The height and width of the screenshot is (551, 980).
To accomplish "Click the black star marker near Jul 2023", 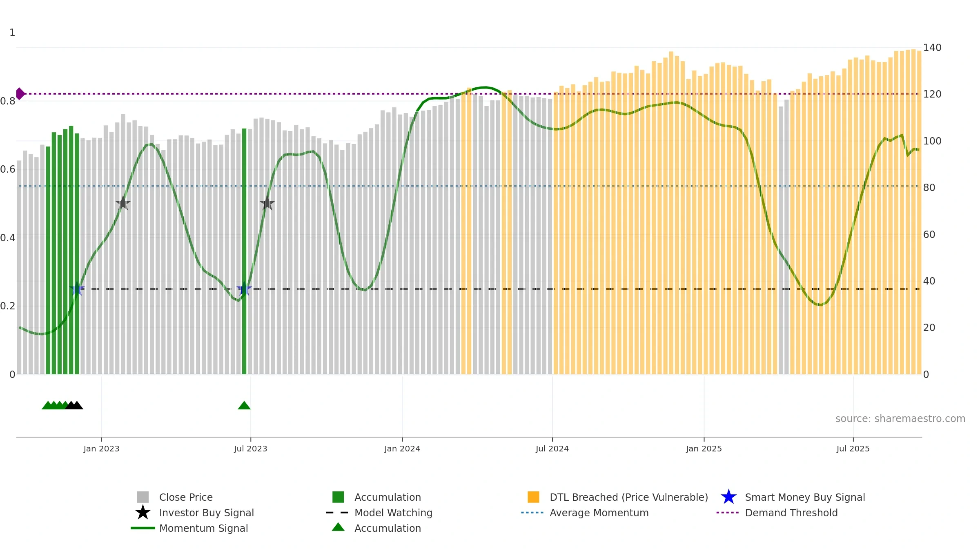I will (x=267, y=203).
